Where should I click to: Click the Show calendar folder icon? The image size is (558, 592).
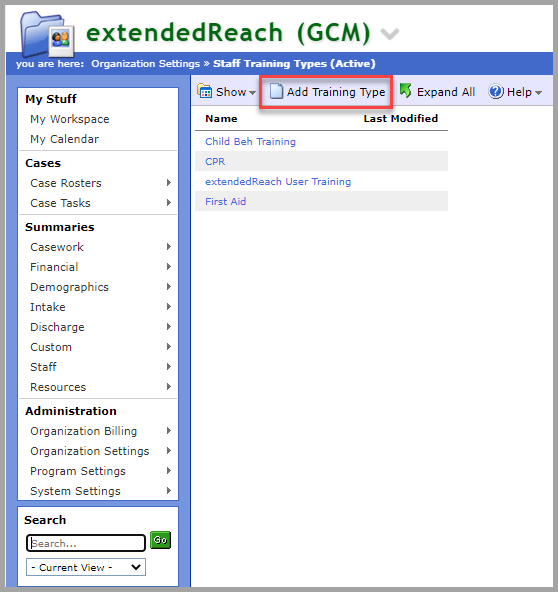point(205,91)
